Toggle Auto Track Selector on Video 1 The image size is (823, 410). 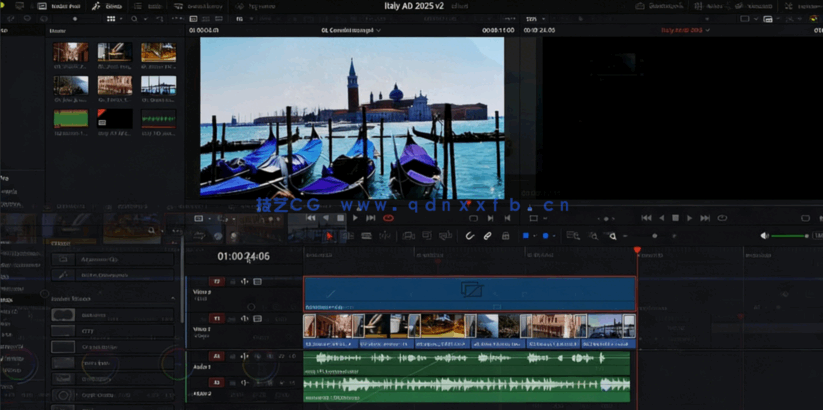245,319
